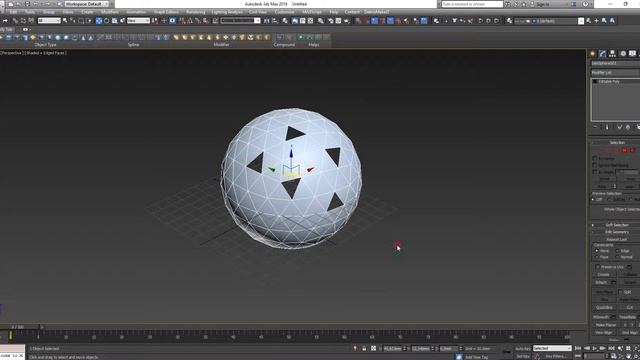This screenshot has width=640, height=360.
Task: Choose the Select Object tool
Action: tap(64, 20)
